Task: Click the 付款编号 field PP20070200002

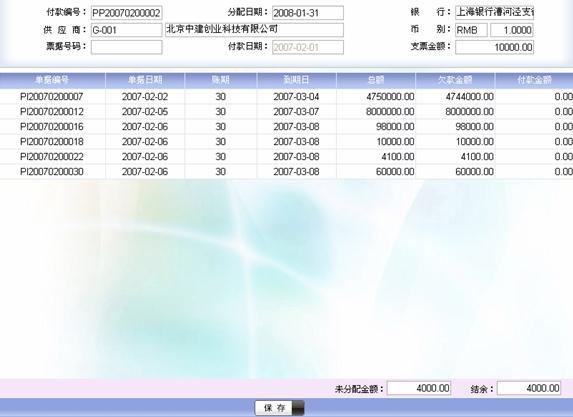Action: point(126,13)
